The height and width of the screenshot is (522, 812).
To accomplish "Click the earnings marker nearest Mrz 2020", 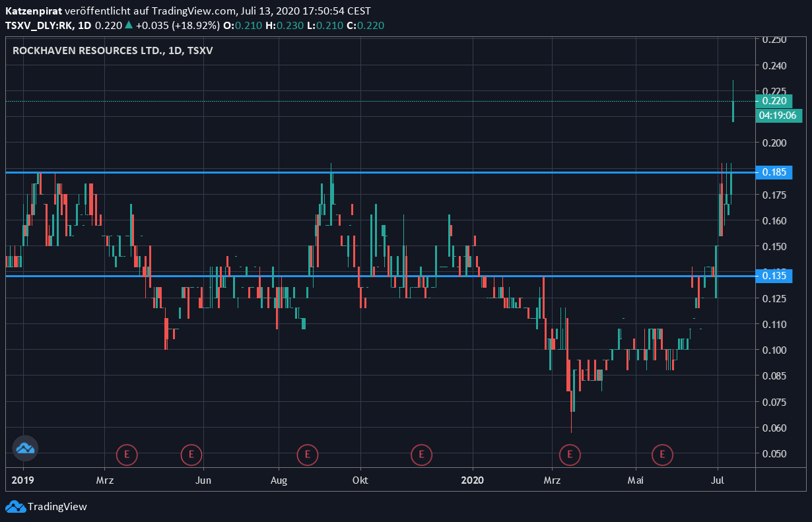I will pos(569,454).
